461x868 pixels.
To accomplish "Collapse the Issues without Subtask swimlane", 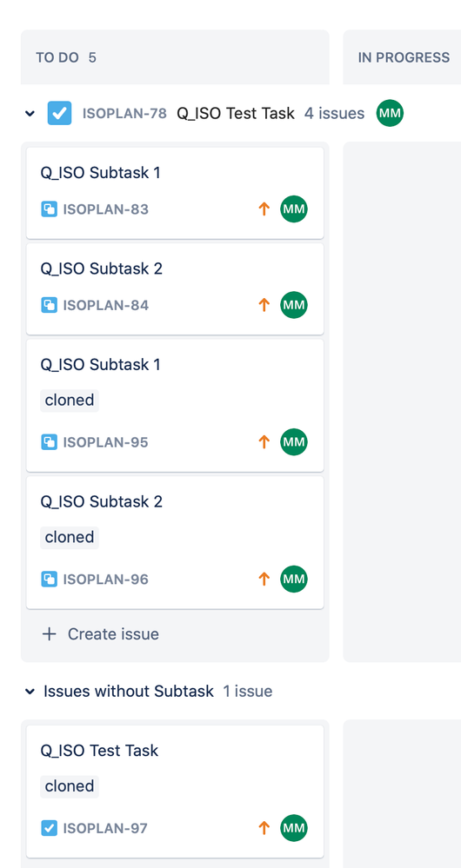I will 30,692.
